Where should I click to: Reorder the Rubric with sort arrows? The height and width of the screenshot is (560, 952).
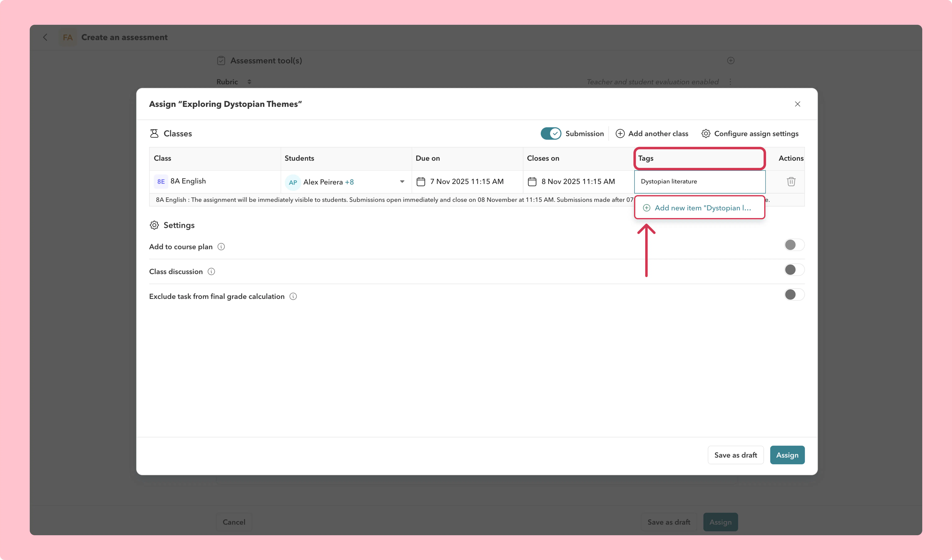click(249, 82)
